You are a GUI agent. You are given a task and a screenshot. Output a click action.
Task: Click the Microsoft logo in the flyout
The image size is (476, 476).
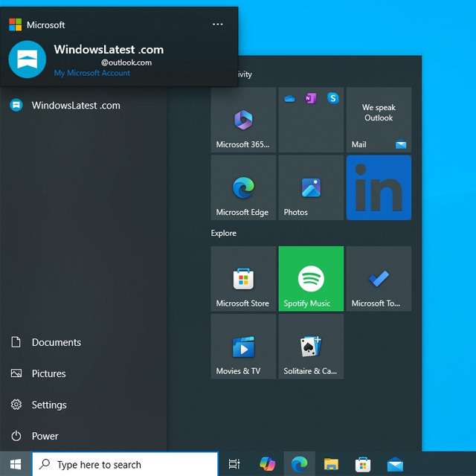click(16, 25)
